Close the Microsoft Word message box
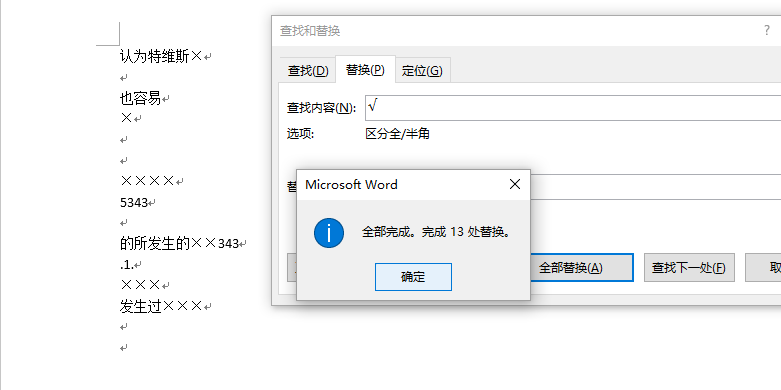Image resolution: width=781 pixels, height=390 pixels. 515,185
